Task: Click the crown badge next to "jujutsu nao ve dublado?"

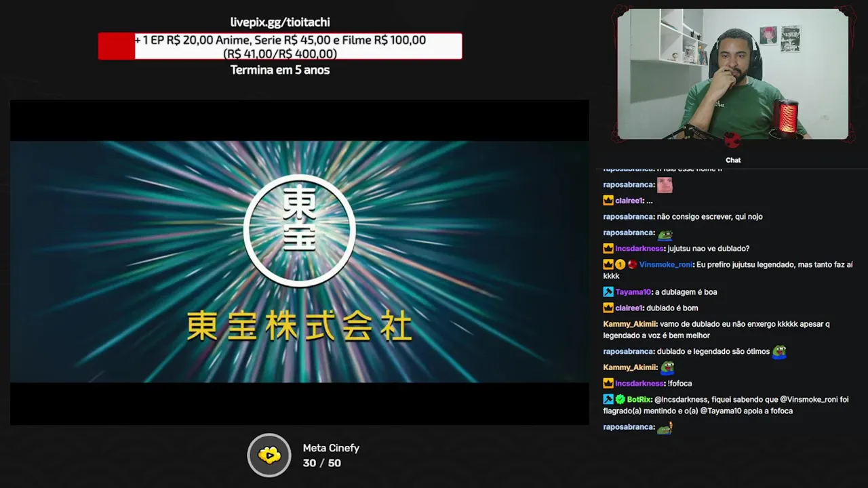Action: (x=608, y=249)
